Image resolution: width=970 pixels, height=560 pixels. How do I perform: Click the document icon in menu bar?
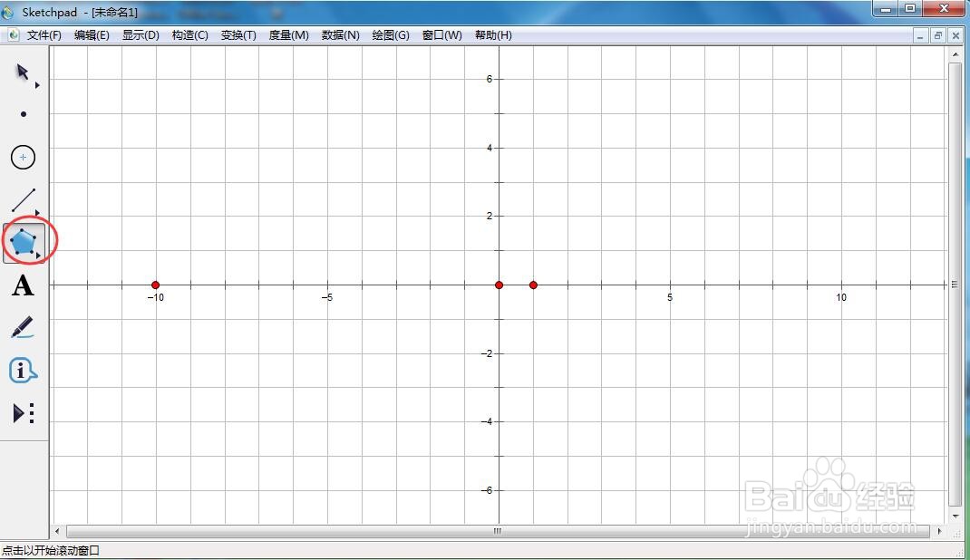click(x=13, y=35)
